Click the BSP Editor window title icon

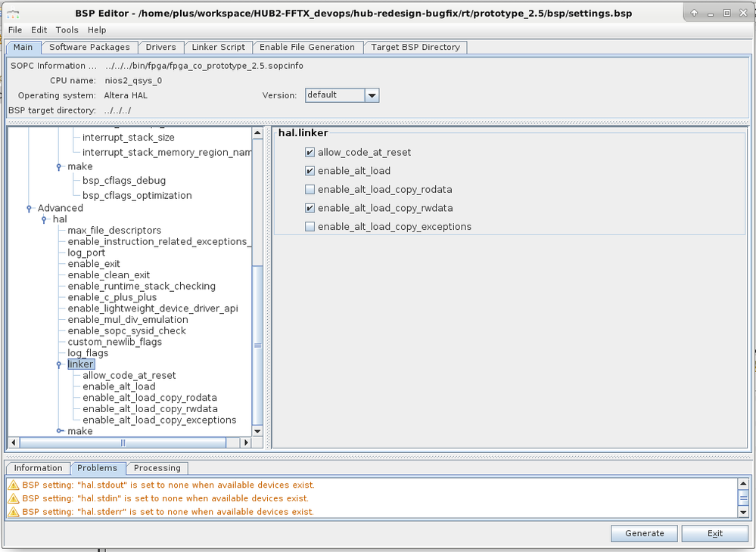pyautogui.click(x=13, y=14)
